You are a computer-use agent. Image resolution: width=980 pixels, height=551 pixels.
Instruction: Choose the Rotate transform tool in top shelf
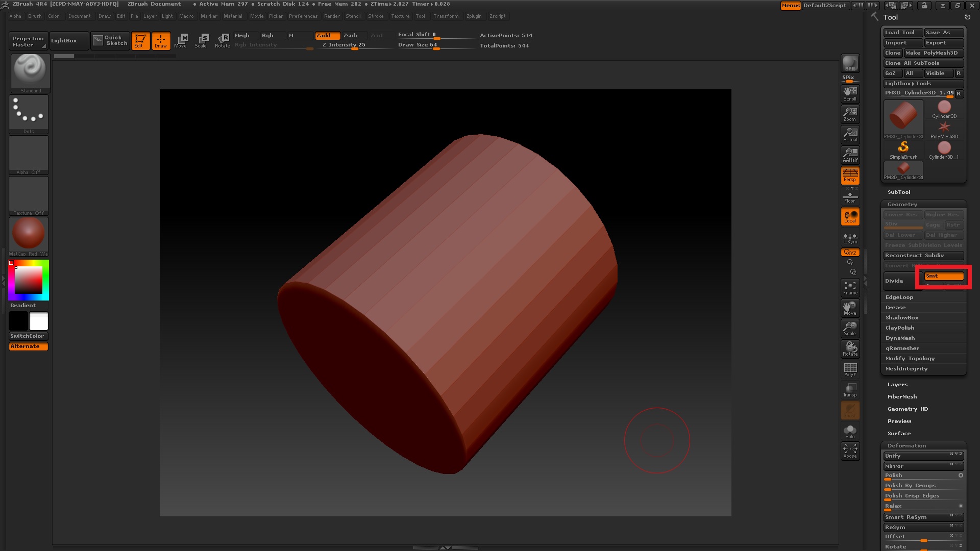(x=222, y=41)
